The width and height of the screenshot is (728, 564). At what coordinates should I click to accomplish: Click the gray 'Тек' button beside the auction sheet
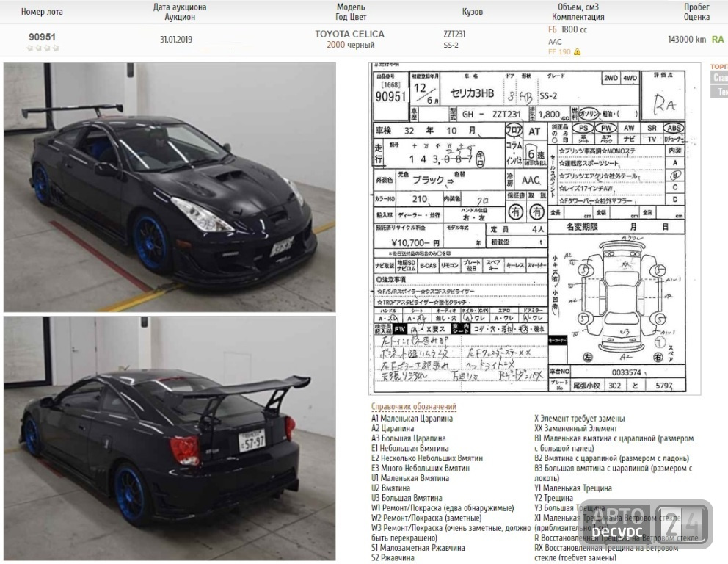pyautogui.click(x=720, y=92)
